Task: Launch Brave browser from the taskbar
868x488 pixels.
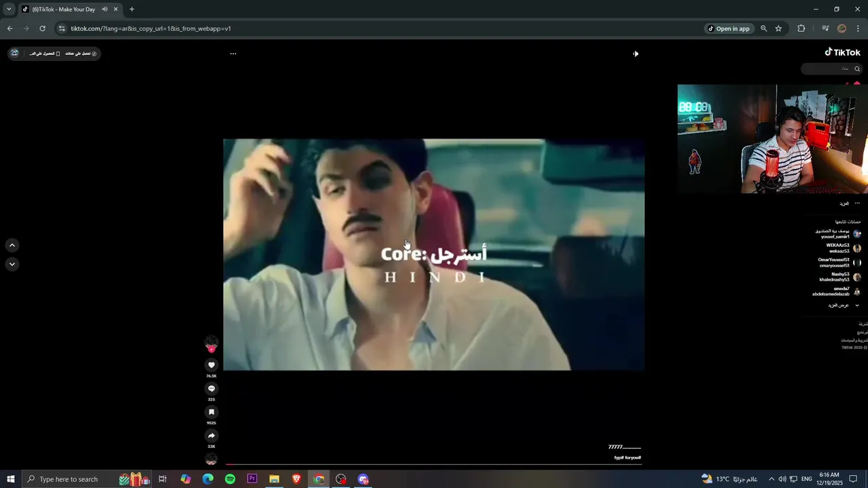Action: pos(296,479)
